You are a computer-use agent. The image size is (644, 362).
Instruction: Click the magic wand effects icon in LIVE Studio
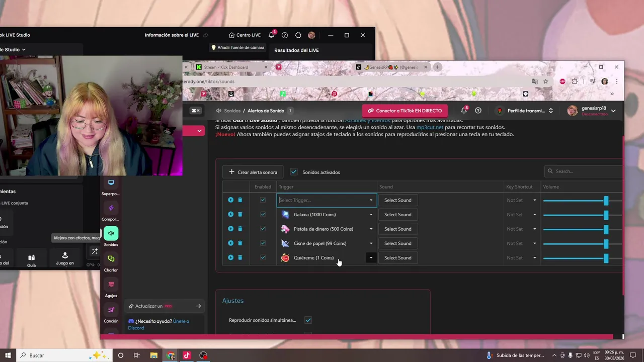[94, 251]
